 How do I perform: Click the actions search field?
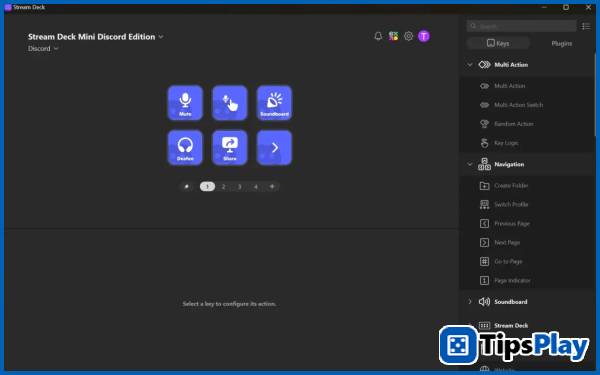[x=522, y=26]
